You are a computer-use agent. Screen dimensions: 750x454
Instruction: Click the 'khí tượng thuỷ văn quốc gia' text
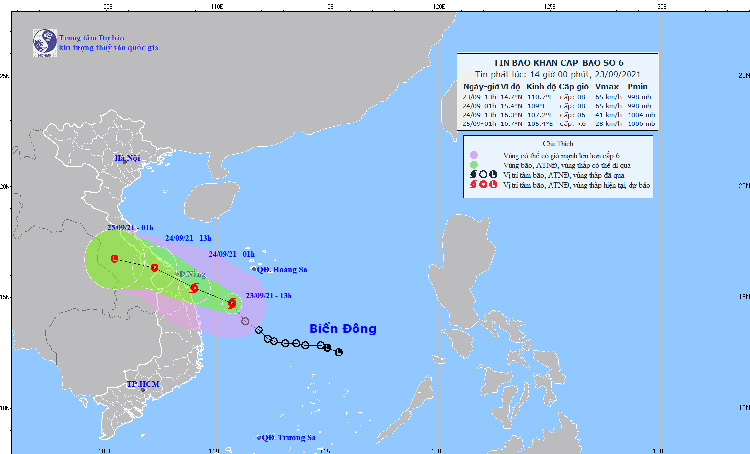coord(109,48)
